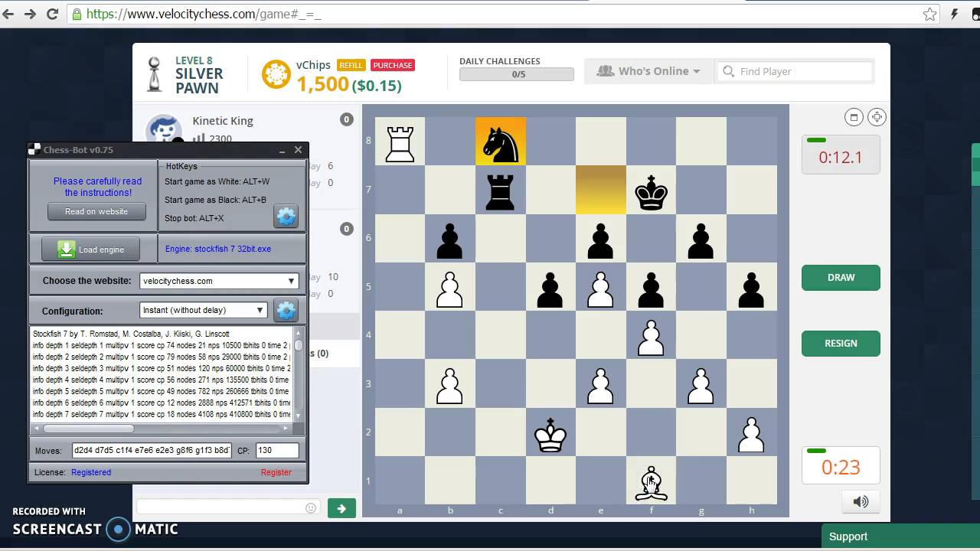
Task: Click the opponent clock showing 0:12.1
Action: click(841, 155)
